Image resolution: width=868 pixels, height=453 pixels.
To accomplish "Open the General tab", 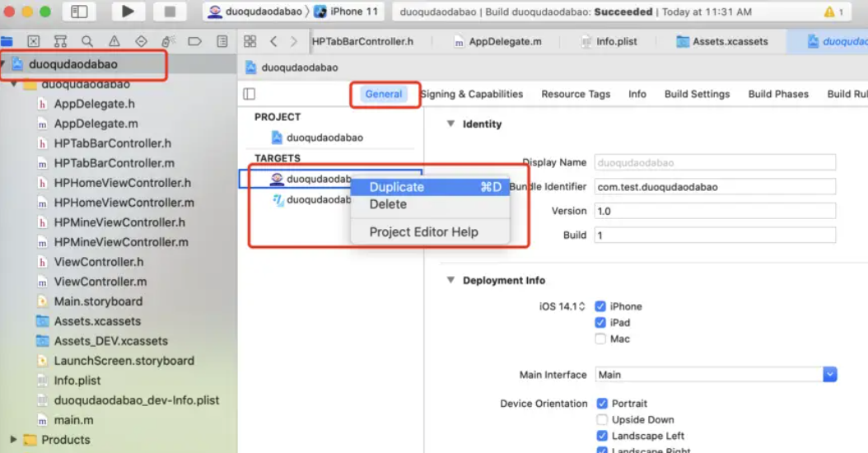I will coord(384,94).
